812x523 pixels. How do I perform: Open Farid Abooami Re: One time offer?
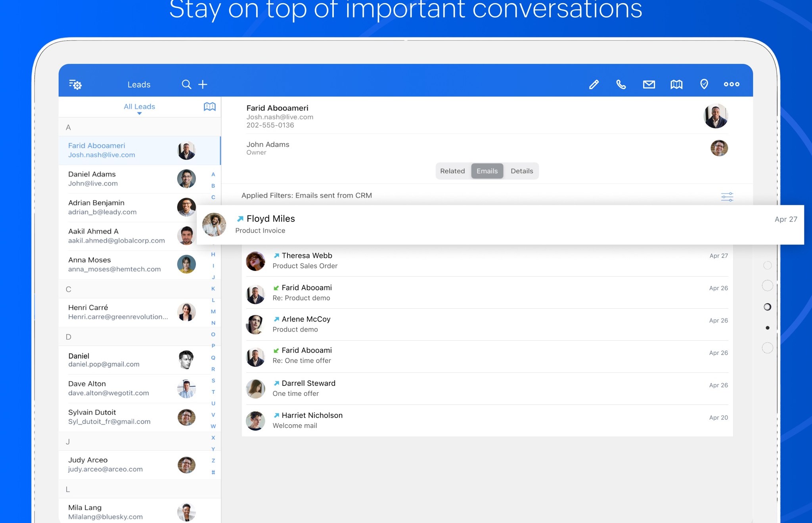tap(487, 357)
